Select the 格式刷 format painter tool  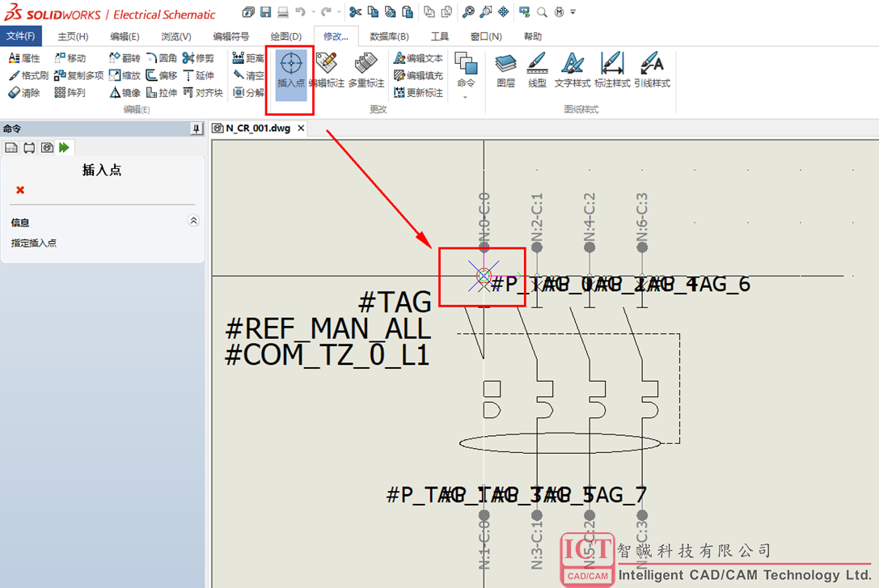(28, 75)
